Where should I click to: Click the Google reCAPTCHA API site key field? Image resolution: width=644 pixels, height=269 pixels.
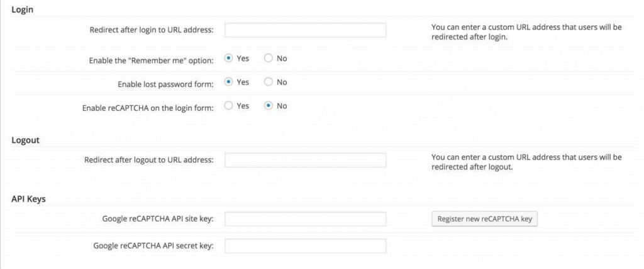(x=305, y=219)
